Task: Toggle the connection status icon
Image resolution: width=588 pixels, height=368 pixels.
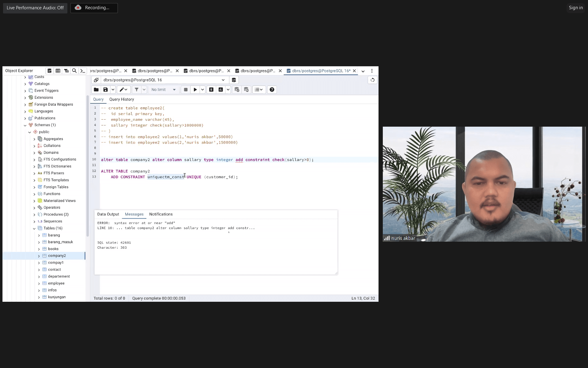Action: tap(96, 80)
